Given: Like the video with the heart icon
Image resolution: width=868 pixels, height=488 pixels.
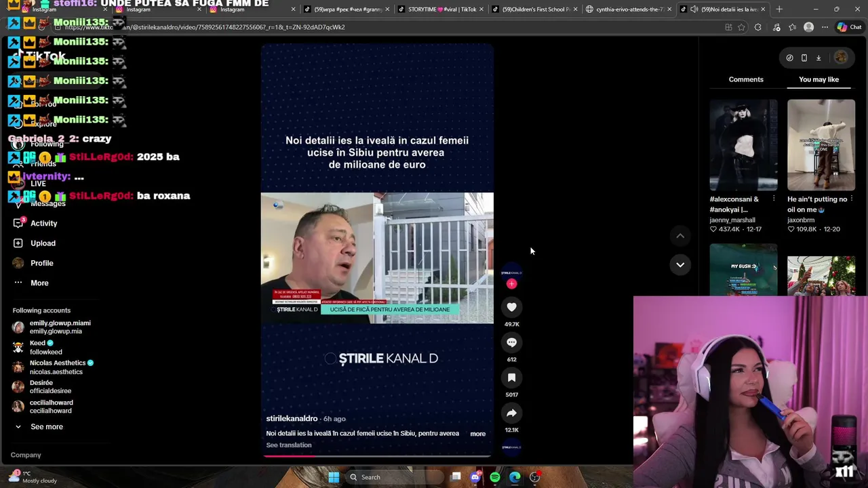Looking at the screenshot, I should 511,307.
